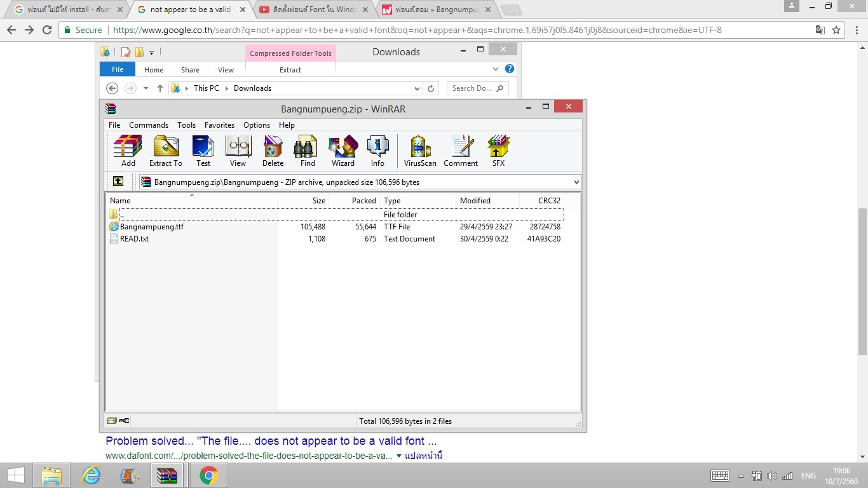Click the Comment toolbar icon

click(461, 151)
